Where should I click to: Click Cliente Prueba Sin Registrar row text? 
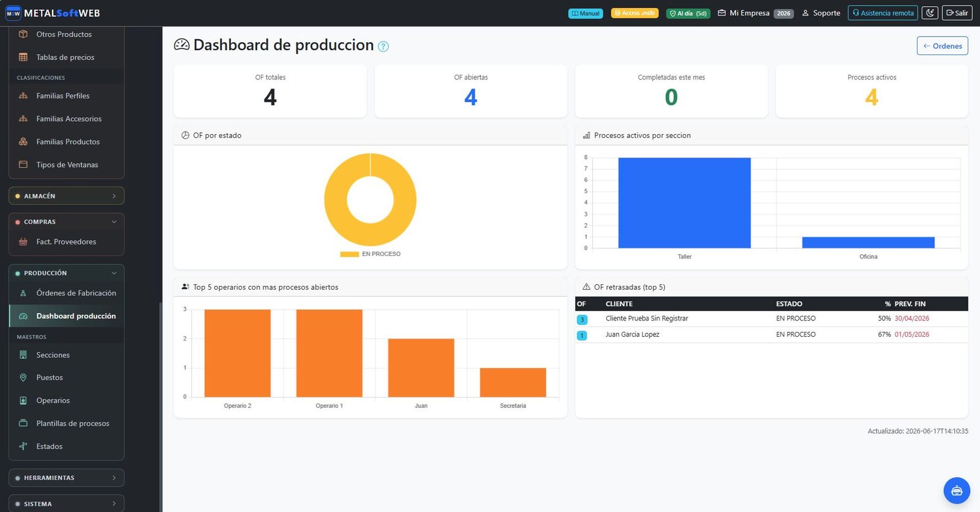647,318
